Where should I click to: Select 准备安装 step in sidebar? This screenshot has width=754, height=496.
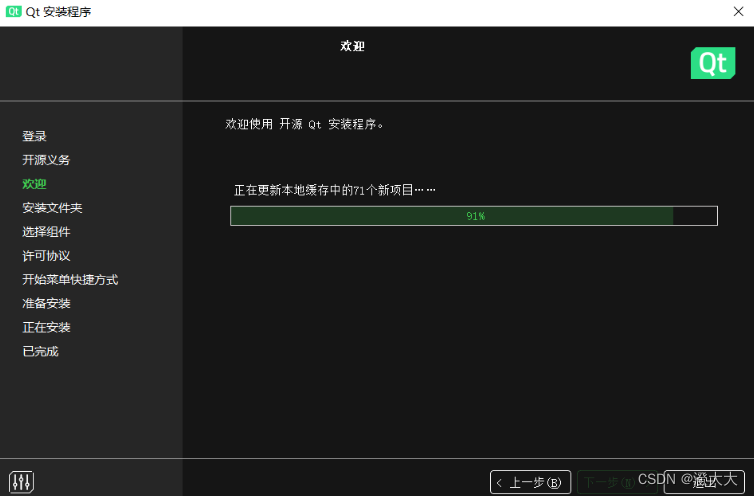pyautogui.click(x=46, y=304)
